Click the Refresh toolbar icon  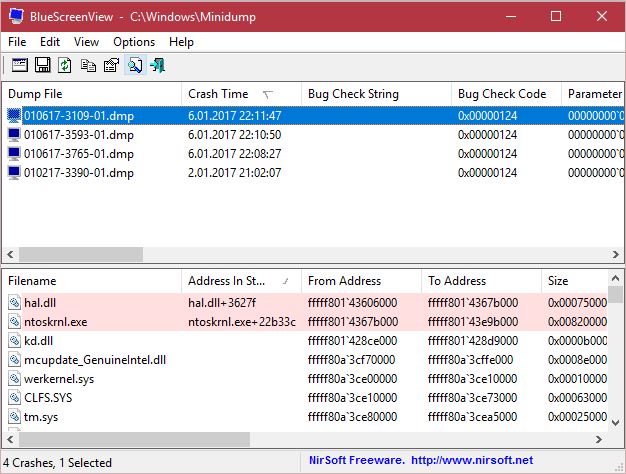coord(65,65)
